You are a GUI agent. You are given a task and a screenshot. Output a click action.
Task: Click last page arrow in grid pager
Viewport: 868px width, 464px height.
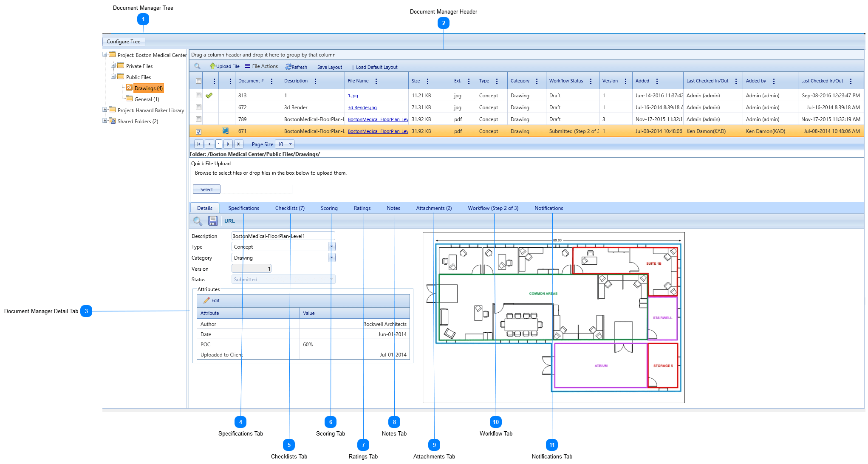(239, 144)
